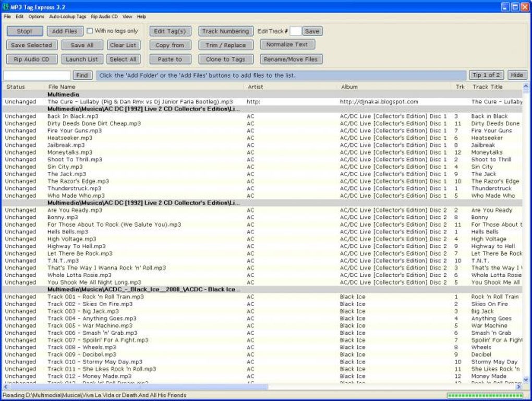Screen dimensions: 532x401
Task: Open the Edit menu
Action: [x=19, y=17]
